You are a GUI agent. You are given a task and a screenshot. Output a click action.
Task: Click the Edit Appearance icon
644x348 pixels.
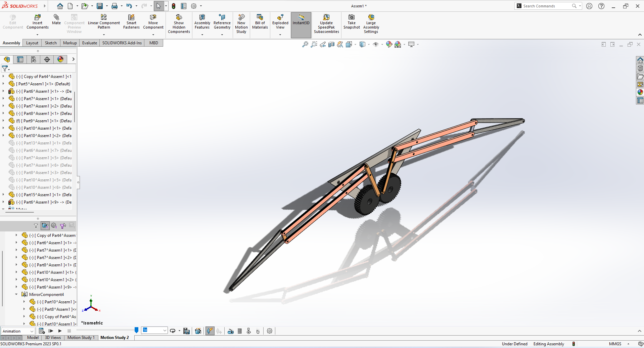[x=389, y=44]
